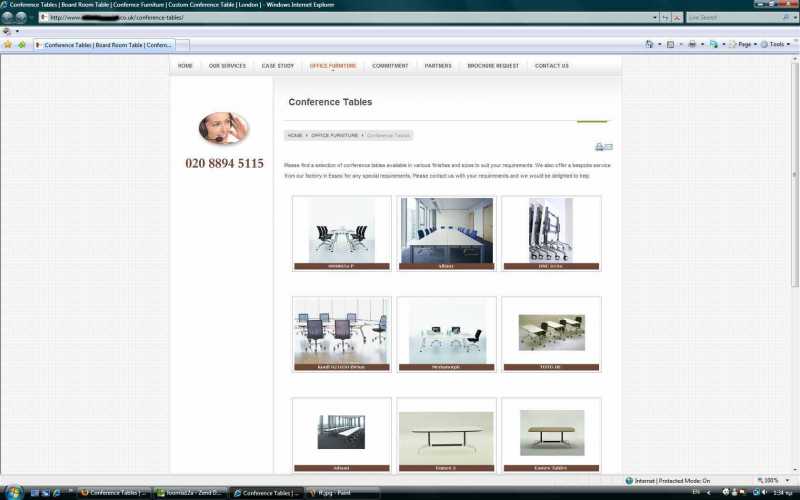This screenshot has height=500, width=800.
Task: Open address bar history dropdown arrow
Action: [655, 17]
